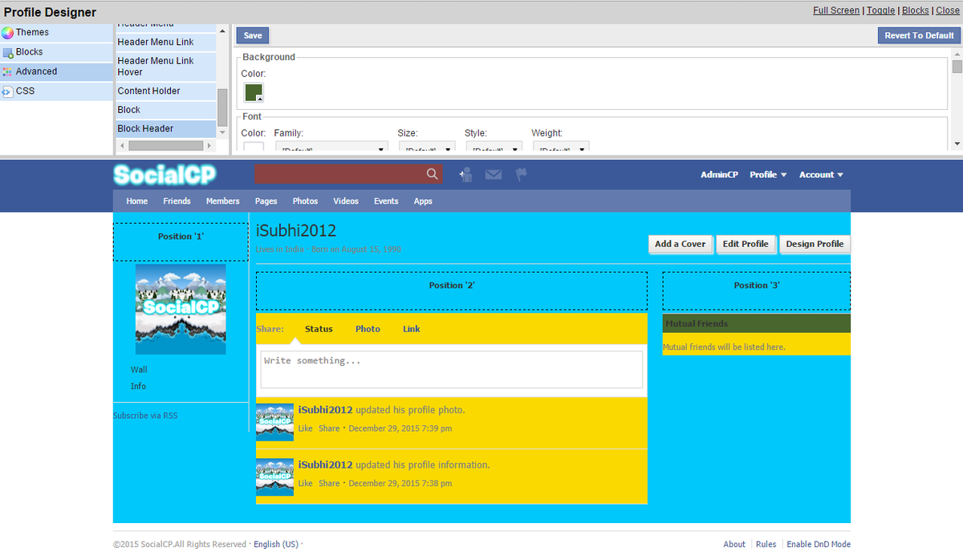Image resolution: width=963 pixels, height=560 pixels.
Task: Open the Account dropdown menu
Action: [x=820, y=174]
